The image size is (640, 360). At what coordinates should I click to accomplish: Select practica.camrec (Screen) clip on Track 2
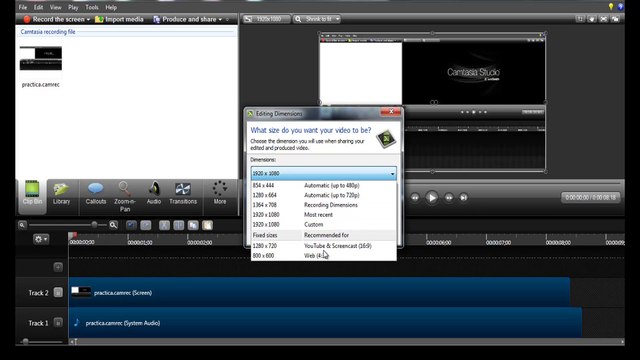click(319, 292)
